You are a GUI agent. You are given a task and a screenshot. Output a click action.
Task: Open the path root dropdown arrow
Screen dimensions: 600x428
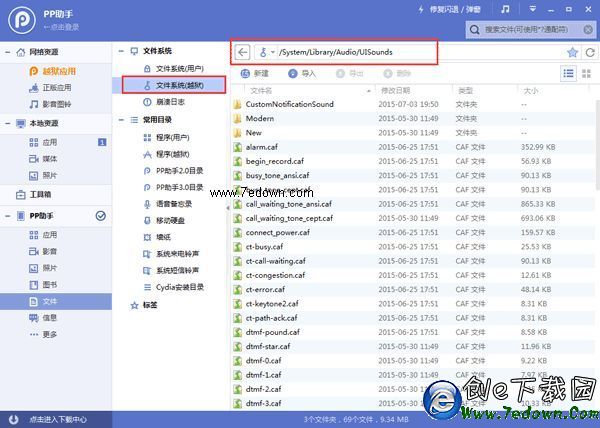tap(273, 52)
